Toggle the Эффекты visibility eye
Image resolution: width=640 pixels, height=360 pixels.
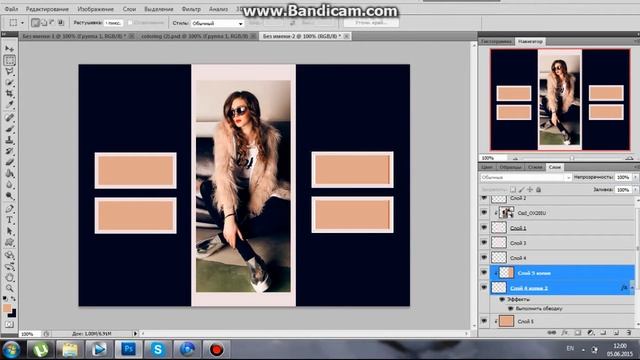coord(502,300)
